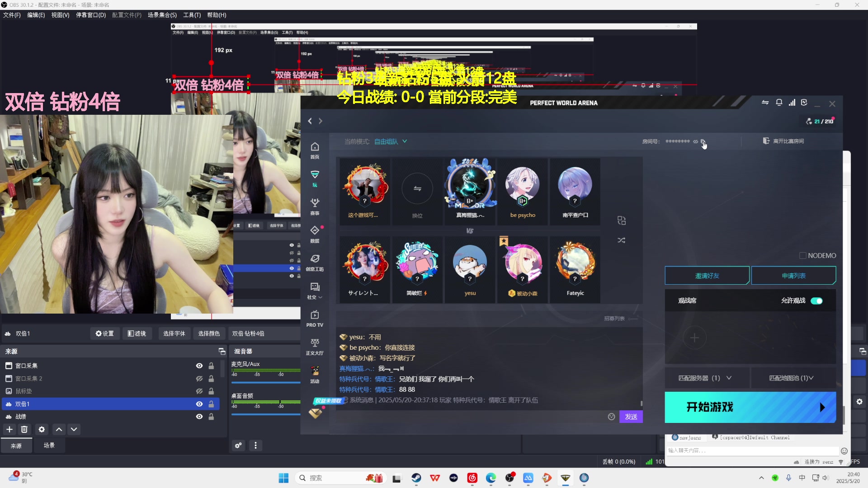The image size is (868, 488).
Task: Expand the 社交 sidebar section
Action: [315, 291]
